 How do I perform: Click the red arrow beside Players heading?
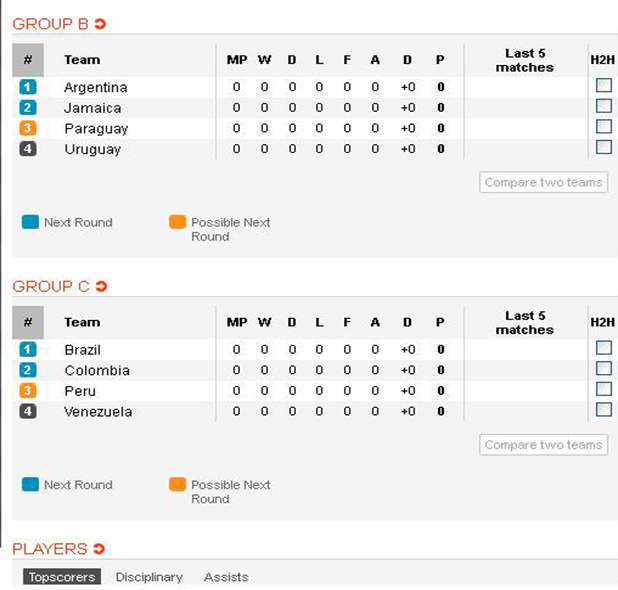[99, 549]
